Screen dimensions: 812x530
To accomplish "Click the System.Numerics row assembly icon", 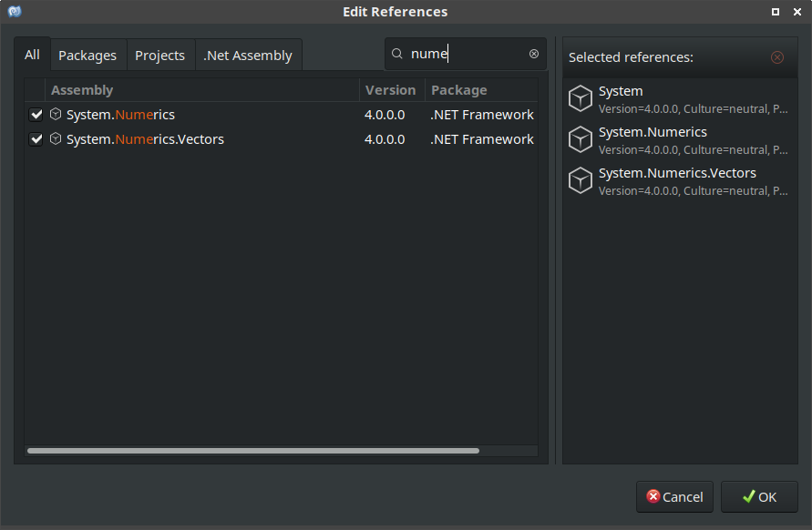I will pyautogui.click(x=56, y=114).
